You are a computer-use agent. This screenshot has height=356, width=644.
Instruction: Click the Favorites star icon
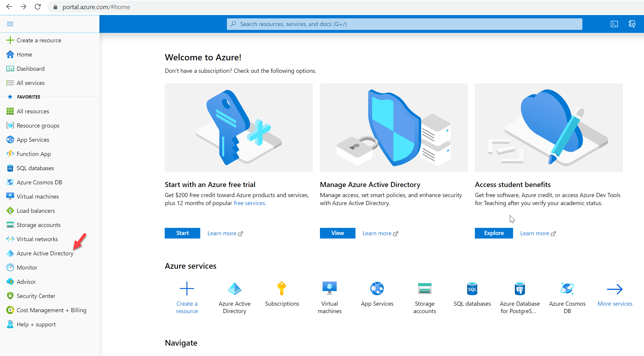[10, 97]
